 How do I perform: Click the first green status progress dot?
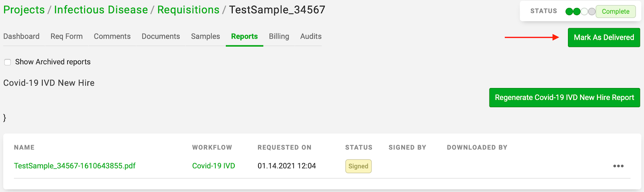coord(569,12)
